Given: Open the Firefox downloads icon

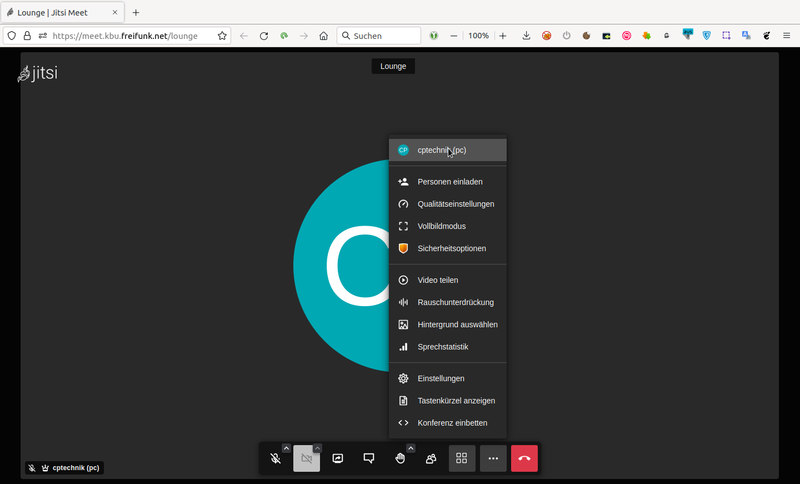Looking at the screenshot, I should pyautogui.click(x=526, y=36).
